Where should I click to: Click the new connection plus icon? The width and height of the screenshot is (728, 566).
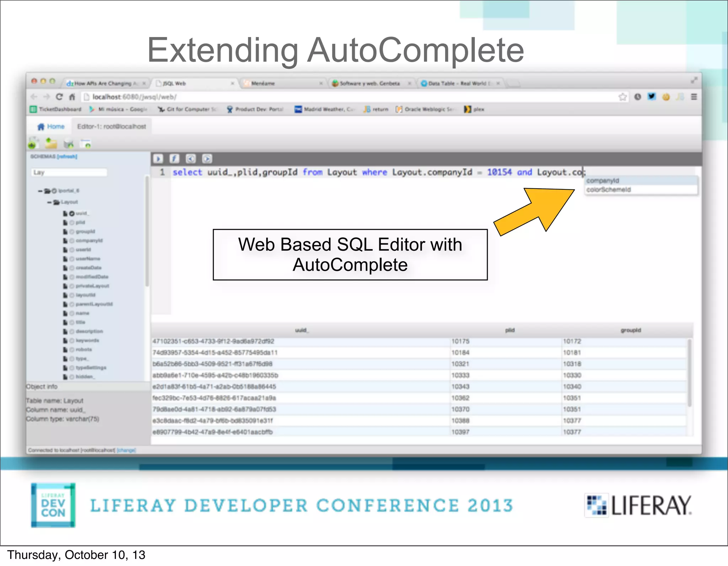point(33,144)
